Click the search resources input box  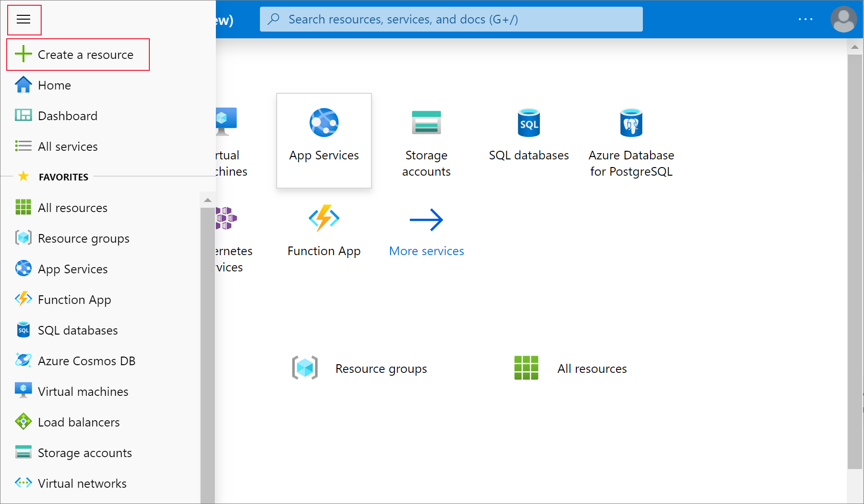point(451,19)
